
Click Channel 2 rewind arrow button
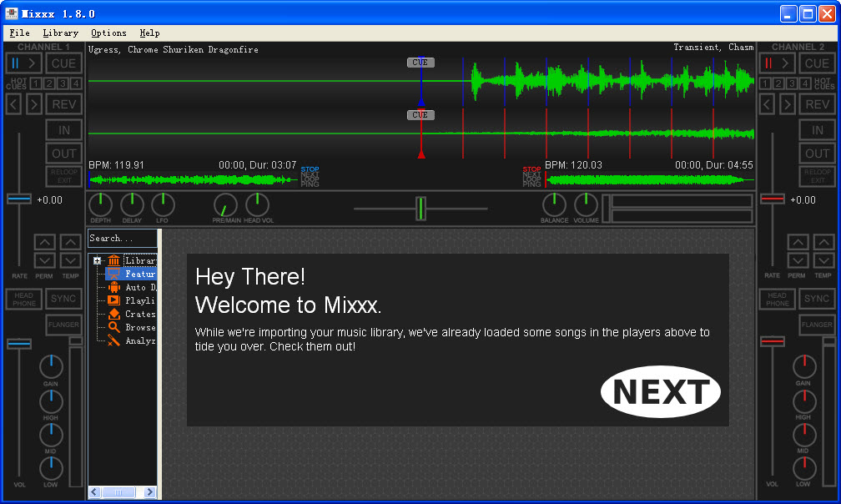(767, 104)
